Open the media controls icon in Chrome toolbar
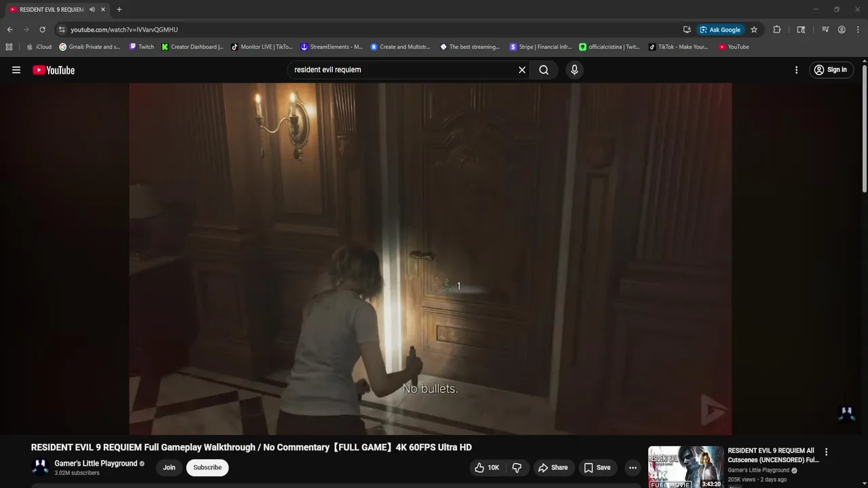Viewport: 868px width, 488px height. [x=825, y=30]
